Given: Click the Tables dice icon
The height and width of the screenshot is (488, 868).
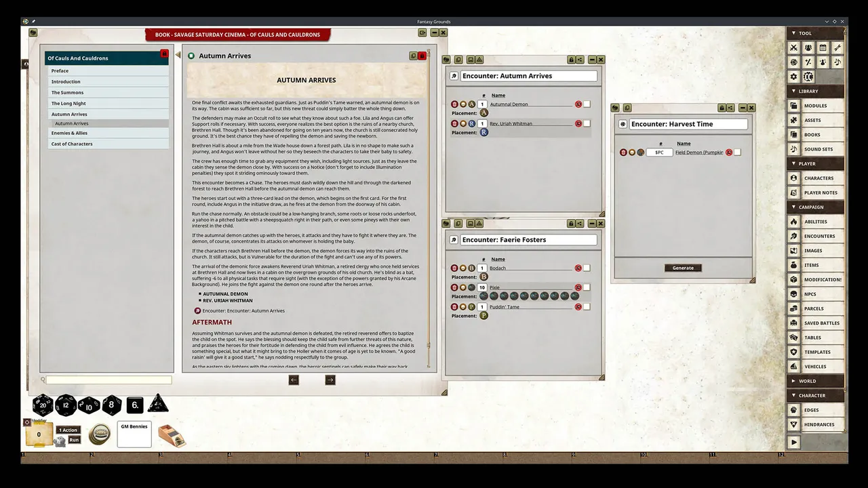Looking at the screenshot, I should click(794, 338).
